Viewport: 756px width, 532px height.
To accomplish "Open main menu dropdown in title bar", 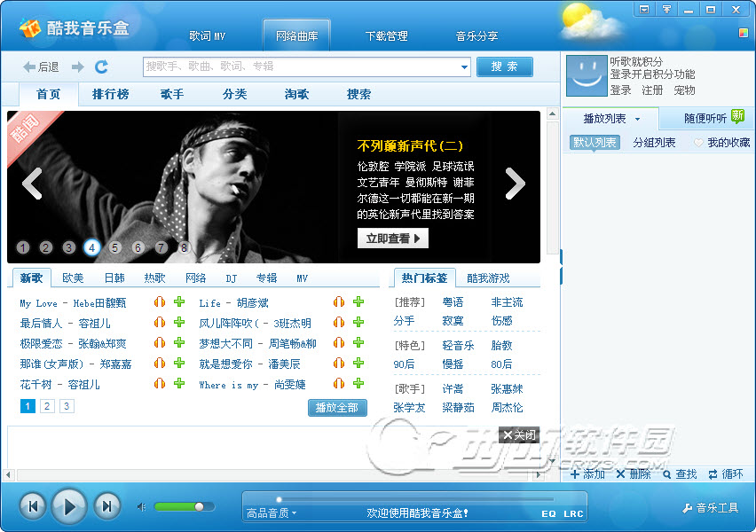I will (x=644, y=10).
